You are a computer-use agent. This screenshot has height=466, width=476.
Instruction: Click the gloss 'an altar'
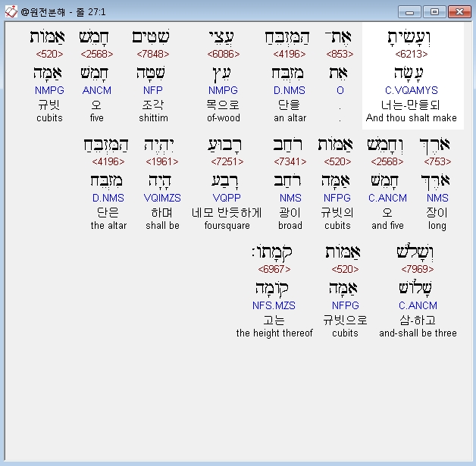click(x=290, y=117)
